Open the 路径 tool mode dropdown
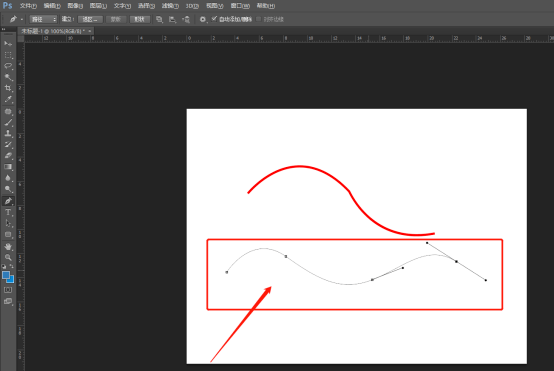 point(43,19)
